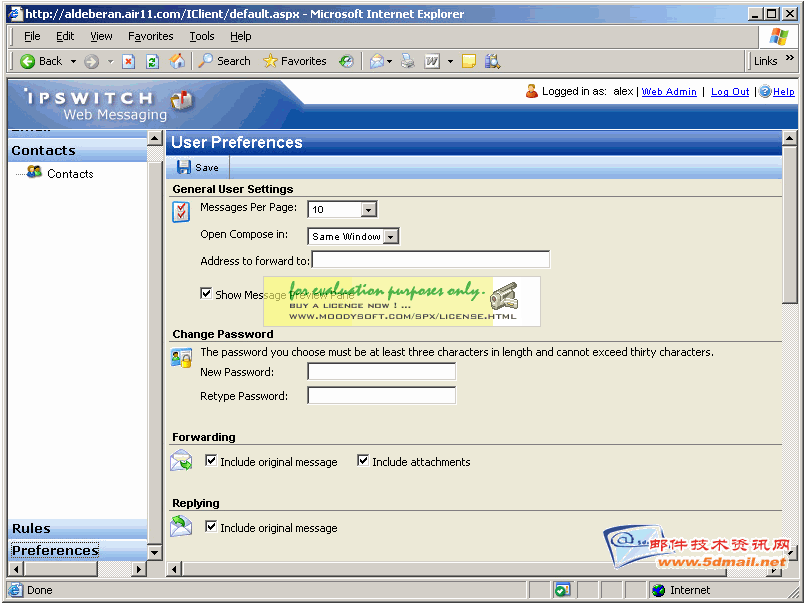This screenshot has height=603, width=804.
Task: Click the Print toolbar icon
Action: [x=407, y=61]
